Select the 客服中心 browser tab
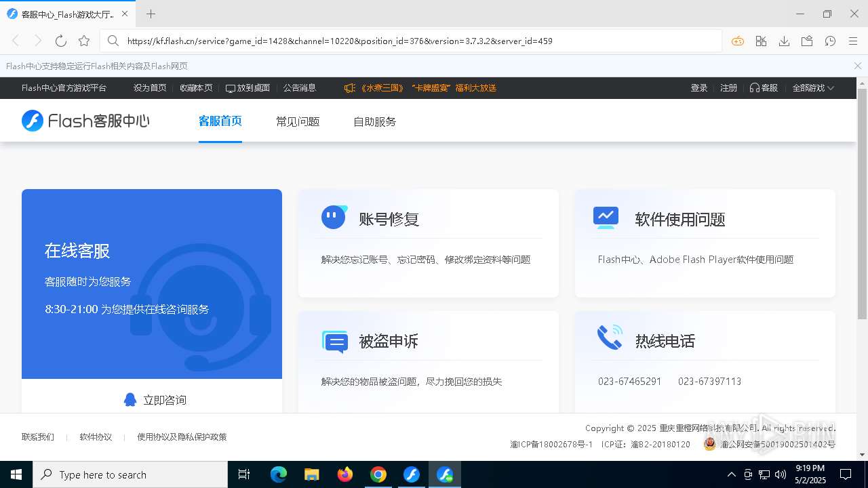The height and width of the screenshot is (488, 868). pyautogui.click(x=66, y=14)
